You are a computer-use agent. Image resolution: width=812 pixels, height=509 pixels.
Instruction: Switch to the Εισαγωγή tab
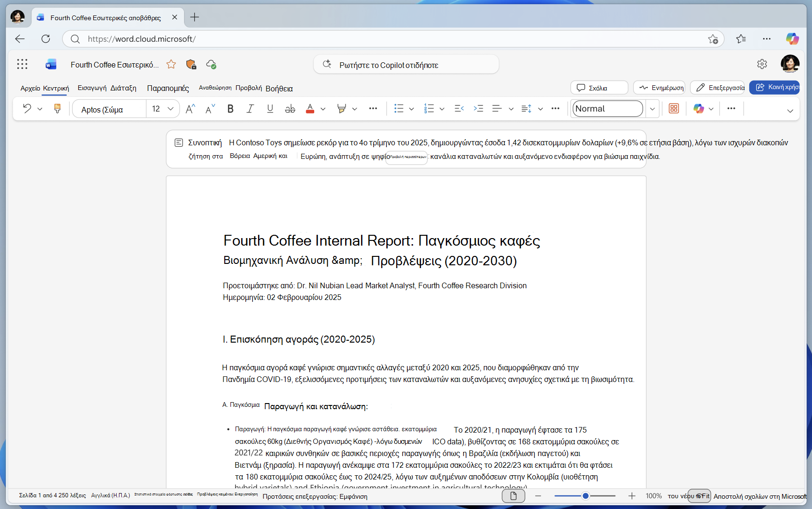click(x=92, y=88)
